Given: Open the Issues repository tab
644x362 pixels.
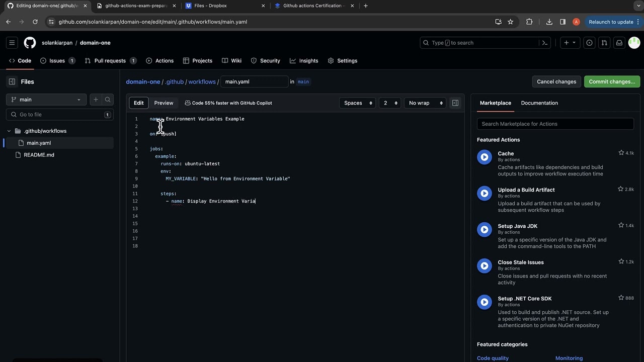Looking at the screenshot, I should click(57, 61).
